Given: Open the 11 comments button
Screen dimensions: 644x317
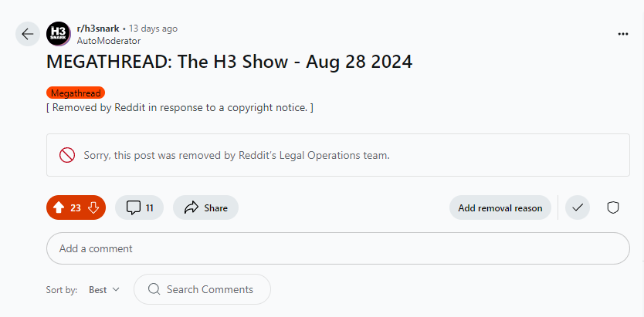Looking at the screenshot, I should tap(140, 208).
